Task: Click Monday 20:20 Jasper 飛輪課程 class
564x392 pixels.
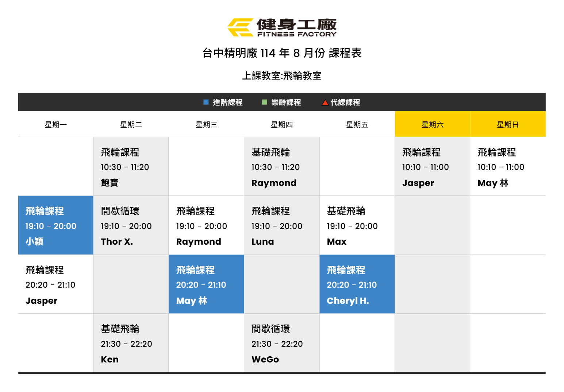Action: point(56,284)
